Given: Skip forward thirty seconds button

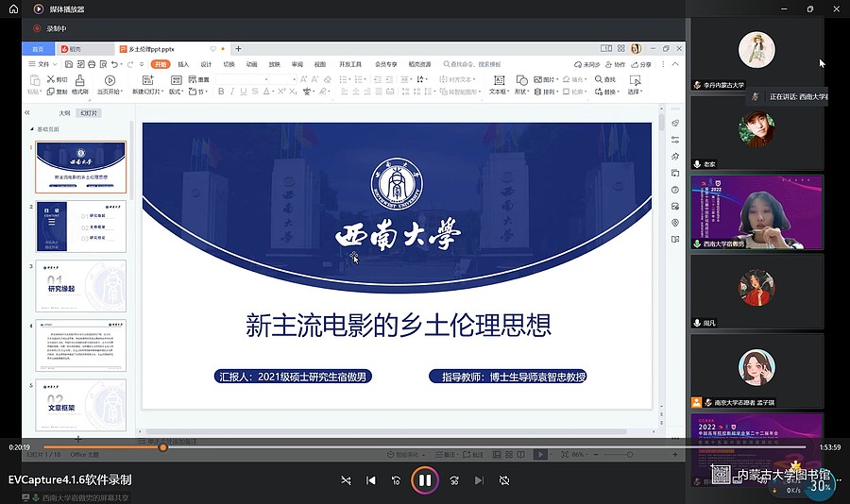Looking at the screenshot, I should [x=454, y=480].
